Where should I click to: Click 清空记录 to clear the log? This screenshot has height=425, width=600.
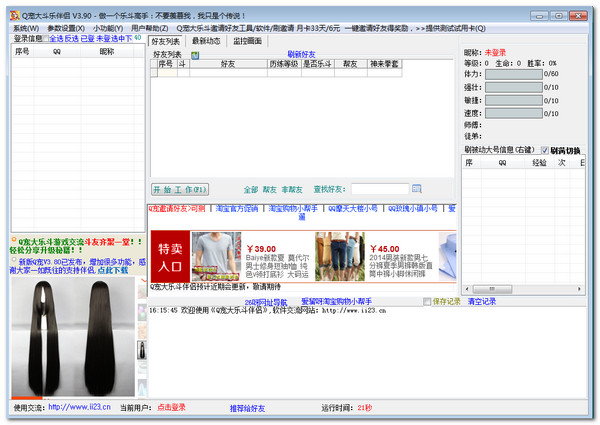[481, 301]
